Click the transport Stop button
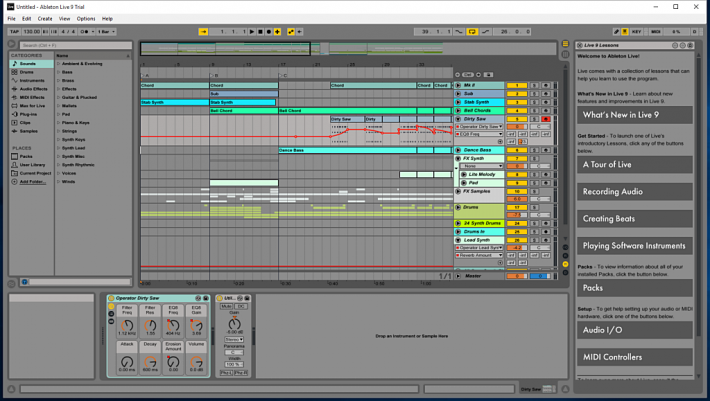Screen dimensions: 710x401 coord(260,32)
